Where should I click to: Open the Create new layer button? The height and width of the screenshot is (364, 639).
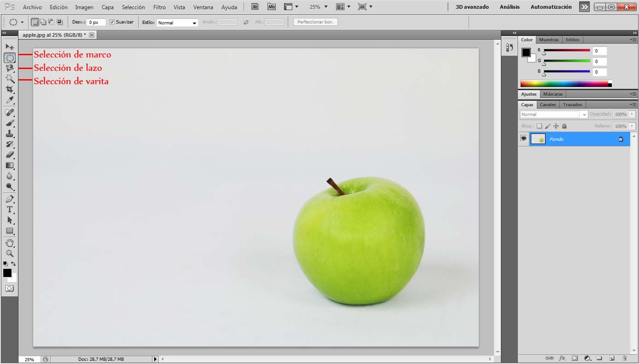pyautogui.click(x=611, y=358)
